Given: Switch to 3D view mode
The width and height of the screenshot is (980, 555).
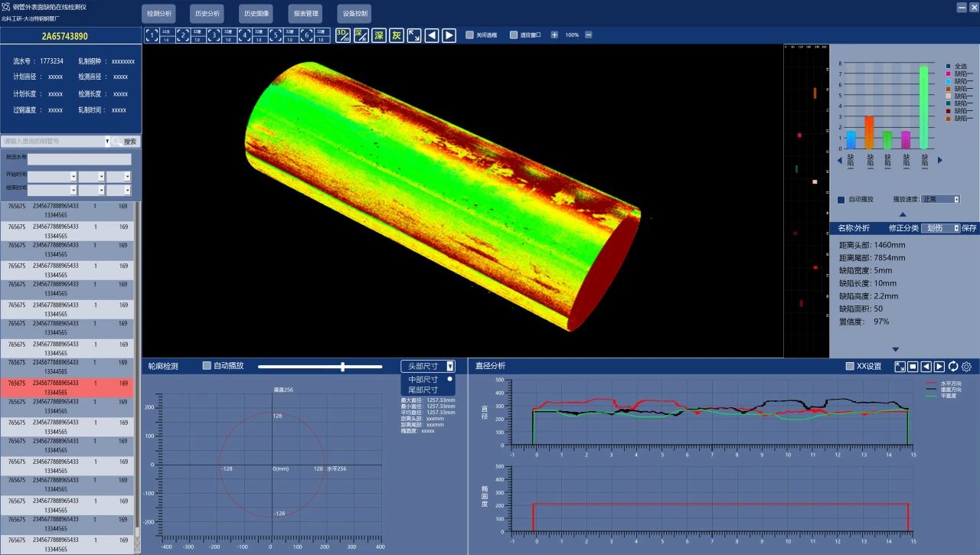Looking at the screenshot, I should 342,35.
